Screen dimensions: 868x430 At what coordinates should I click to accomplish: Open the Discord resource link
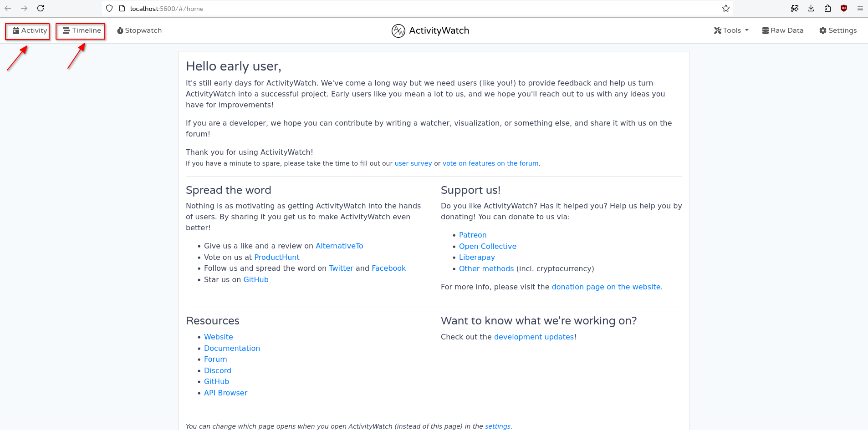coord(218,370)
